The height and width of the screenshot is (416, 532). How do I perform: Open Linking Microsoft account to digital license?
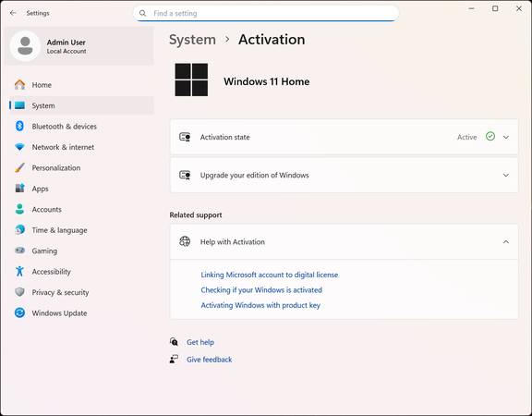[x=270, y=275]
